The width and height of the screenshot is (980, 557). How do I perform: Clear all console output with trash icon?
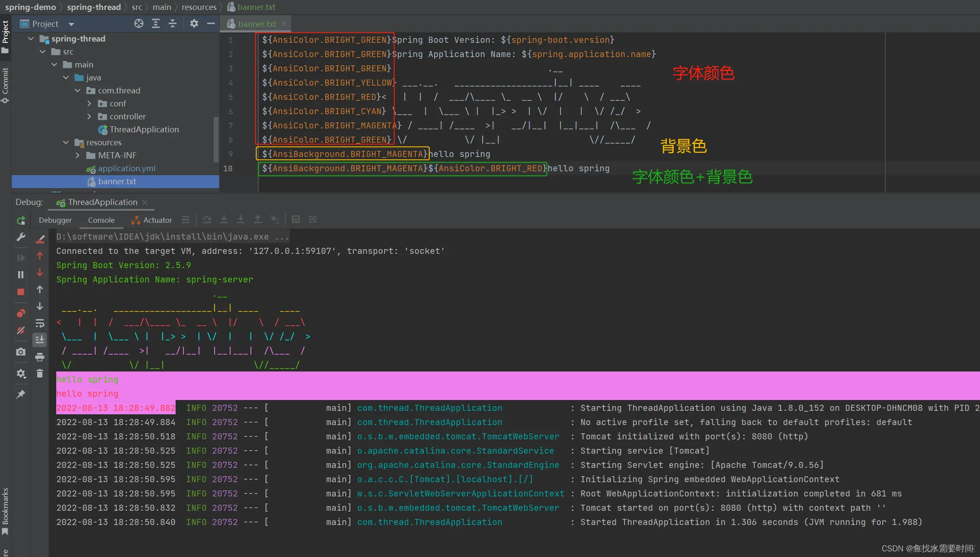(x=40, y=374)
